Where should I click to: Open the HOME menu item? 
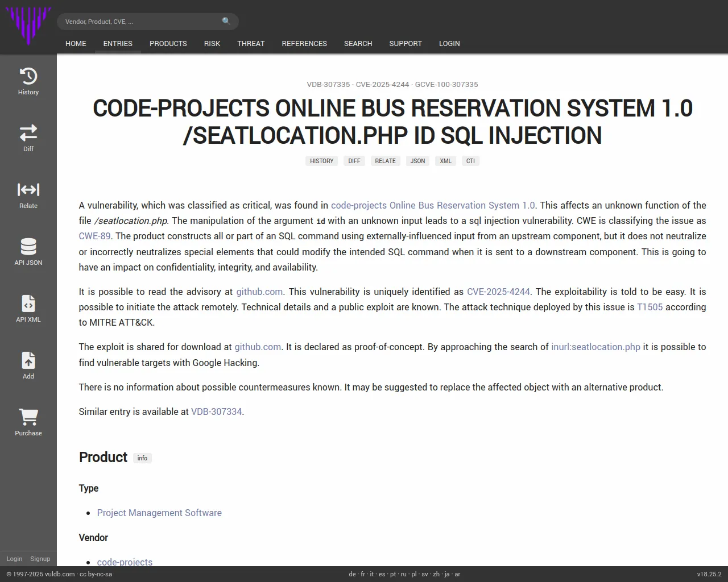[x=76, y=43]
